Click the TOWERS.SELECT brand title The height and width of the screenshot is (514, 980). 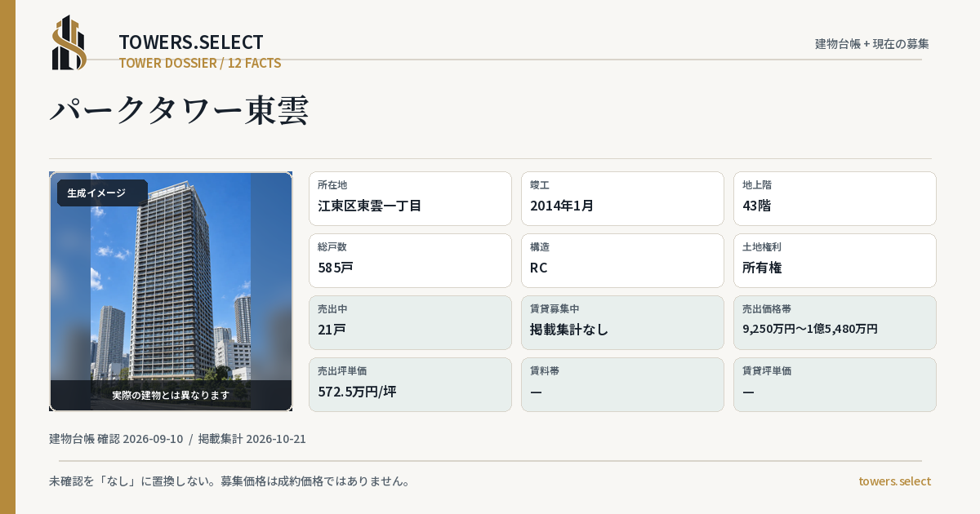coord(191,42)
